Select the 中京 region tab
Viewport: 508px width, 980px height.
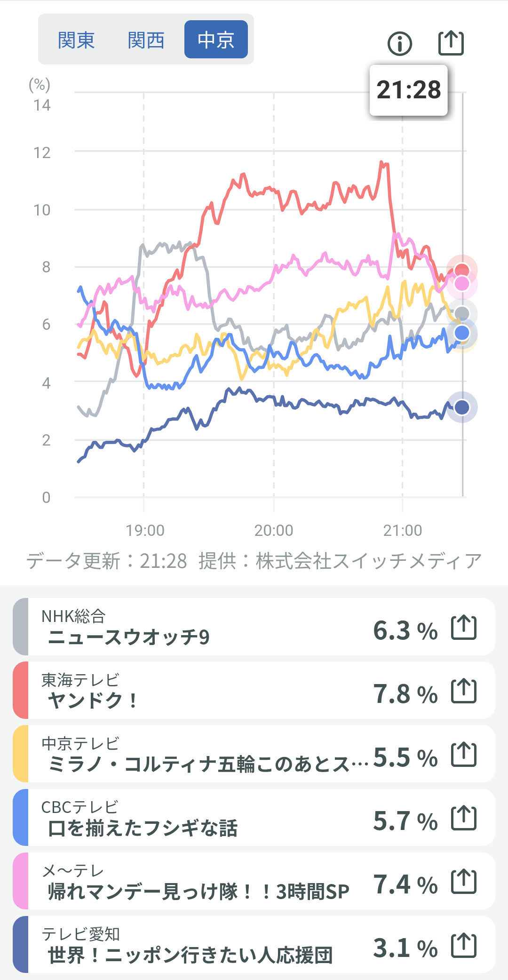[216, 40]
